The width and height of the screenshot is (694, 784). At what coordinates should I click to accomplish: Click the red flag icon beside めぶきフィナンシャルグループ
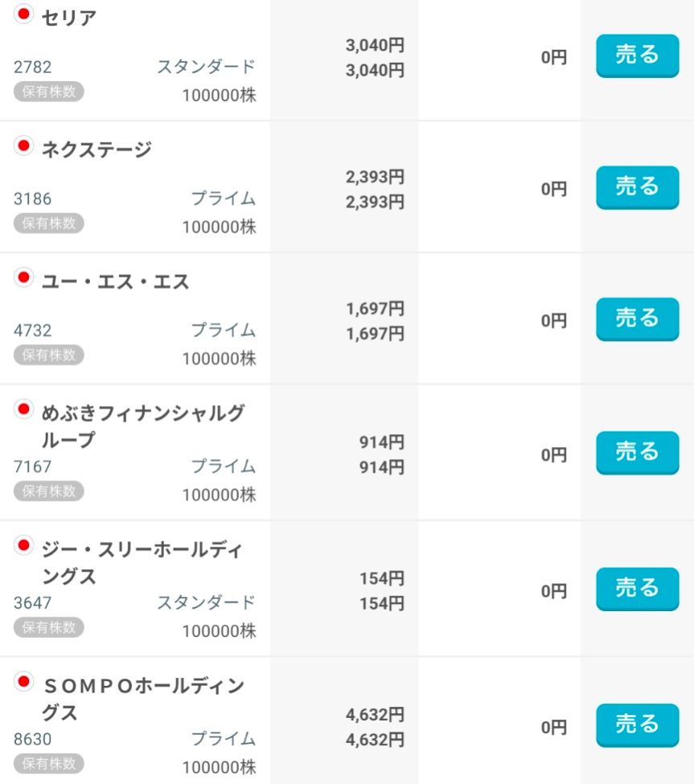pyautogui.click(x=24, y=409)
